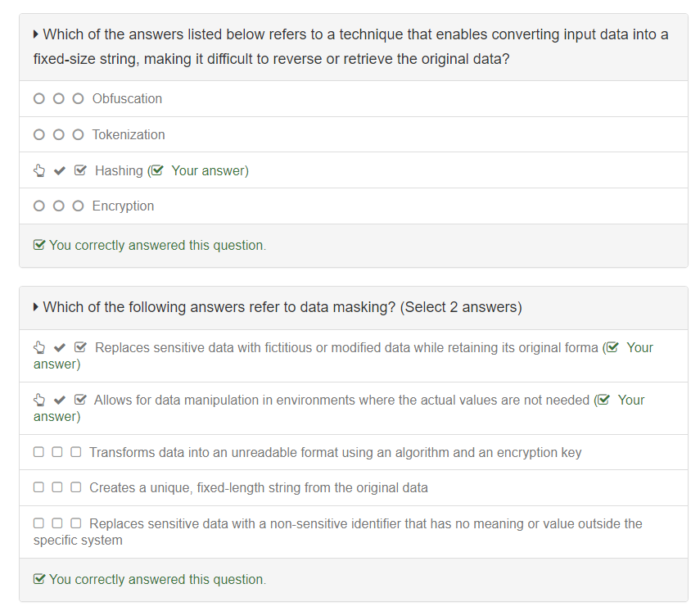Click gray checkmark beside 'Allows for data manipulation'
The width and height of the screenshot is (700, 611).
click(x=59, y=400)
